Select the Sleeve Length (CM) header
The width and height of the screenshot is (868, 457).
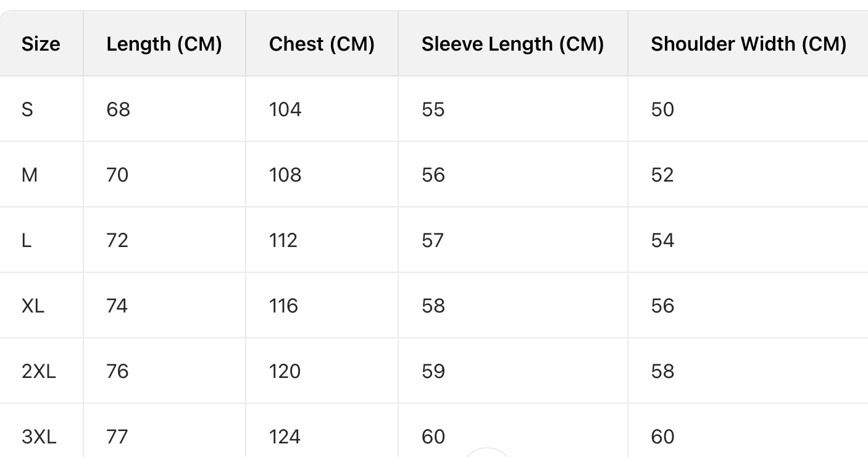click(512, 44)
